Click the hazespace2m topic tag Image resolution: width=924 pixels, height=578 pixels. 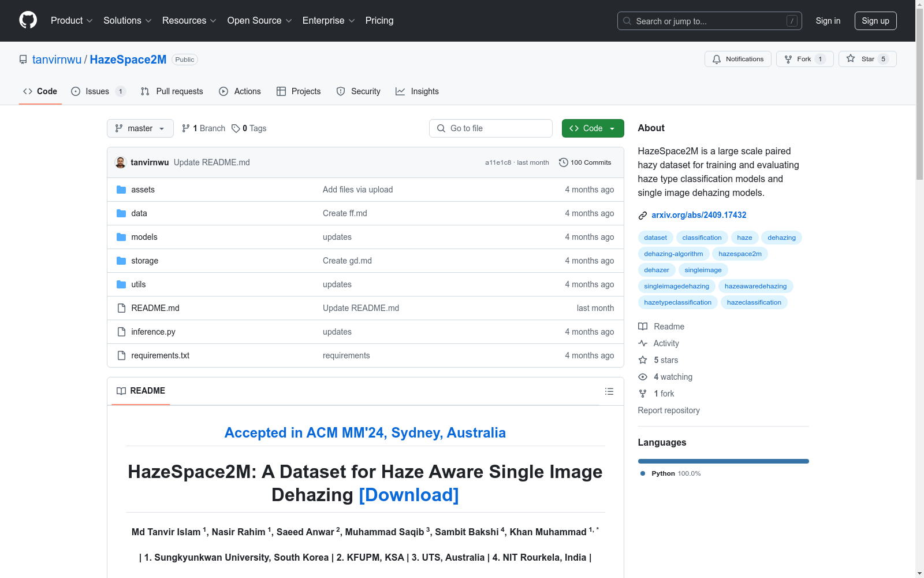click(740, 254)
